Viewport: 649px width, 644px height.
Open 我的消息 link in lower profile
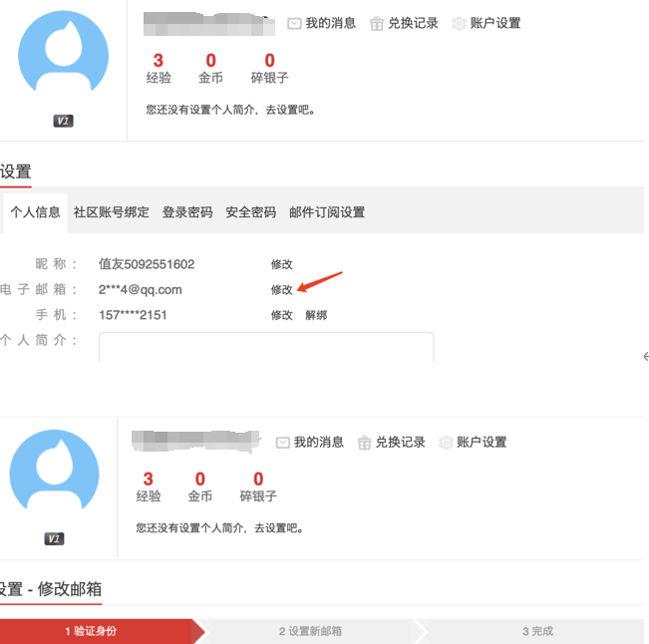click(x=319, y=443)
